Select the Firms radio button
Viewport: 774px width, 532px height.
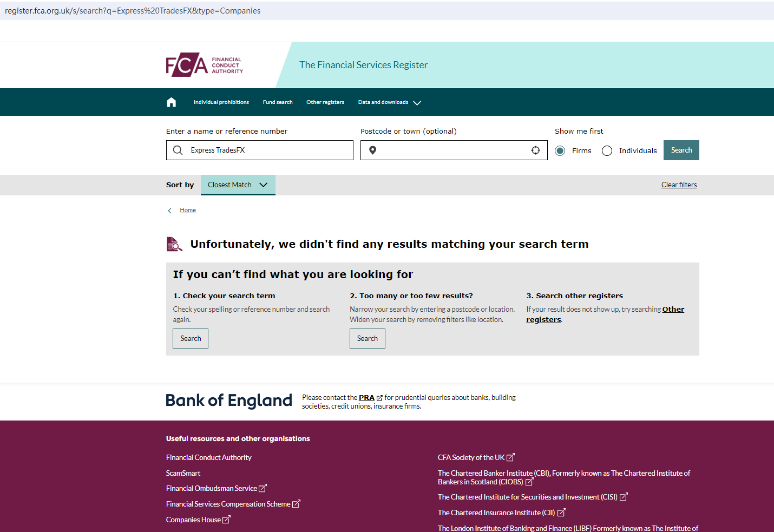click(x=560, y=150)
